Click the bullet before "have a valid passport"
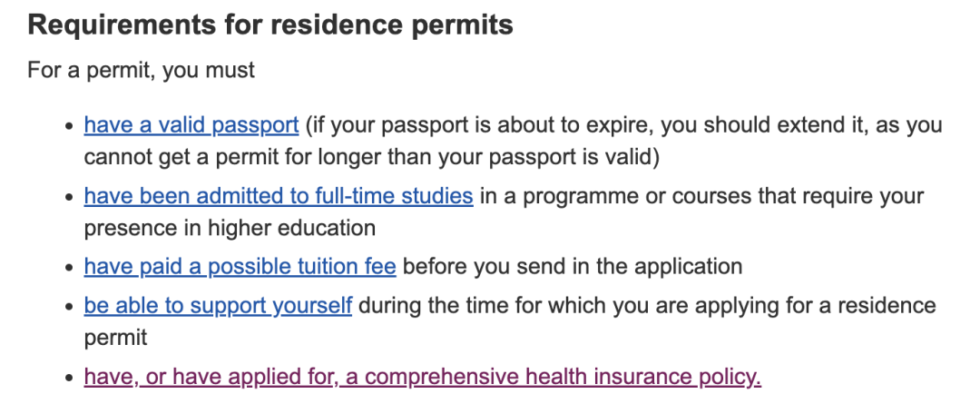The height and width of the screenshot is (394, 980). click(70, 126)
